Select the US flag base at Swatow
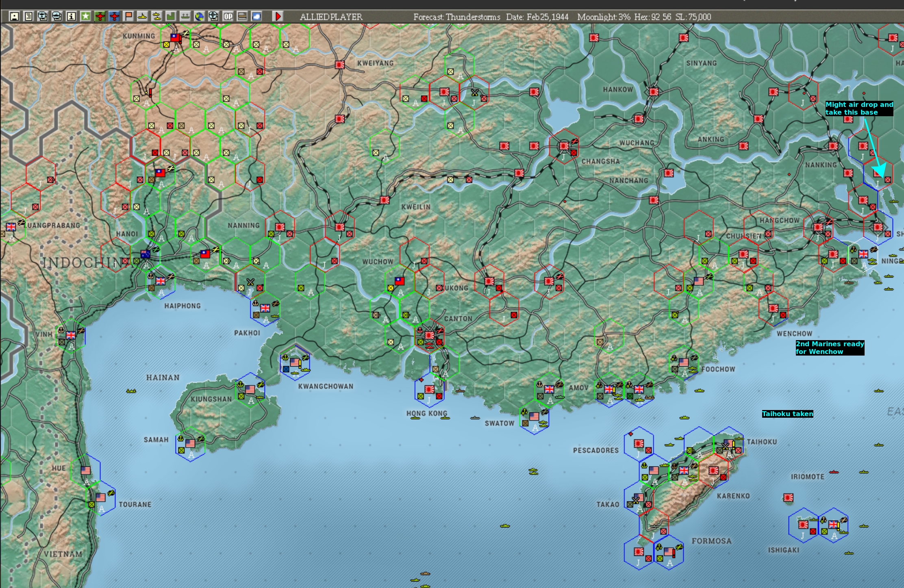Screen dimensions: 904x588 click(534, 416)
